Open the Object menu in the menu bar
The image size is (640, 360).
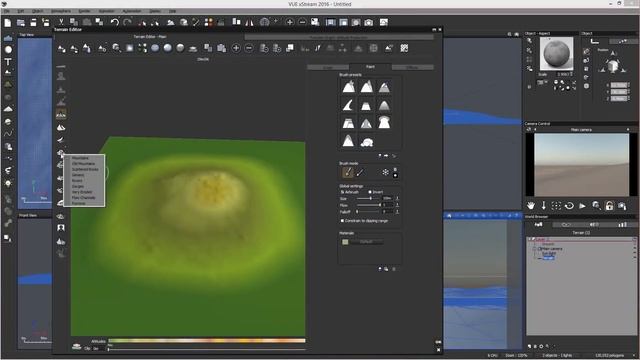tap(37, 11)
